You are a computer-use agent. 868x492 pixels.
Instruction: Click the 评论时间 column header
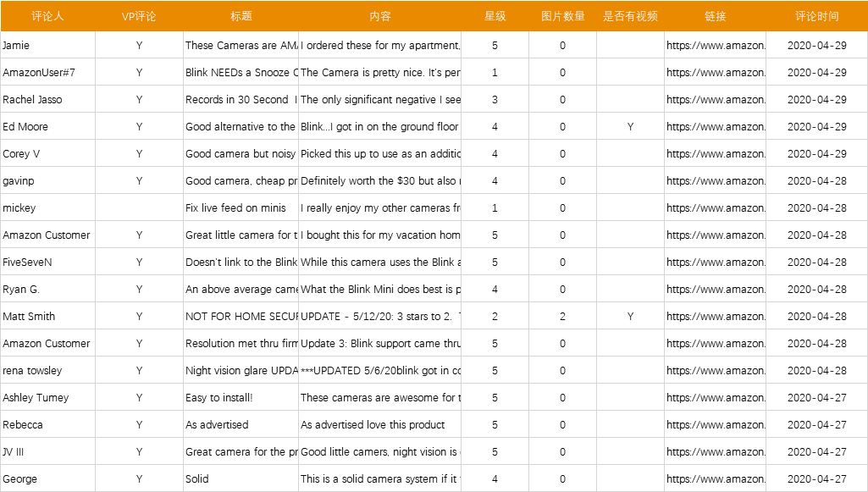pyautogui.click(x=816, y=16)
